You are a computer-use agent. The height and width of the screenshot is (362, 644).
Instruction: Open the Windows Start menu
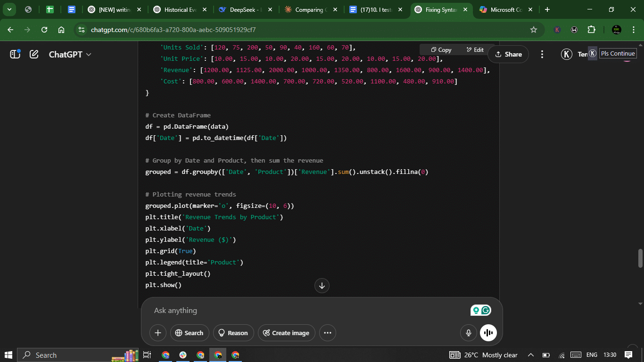(x=8, y=355)
